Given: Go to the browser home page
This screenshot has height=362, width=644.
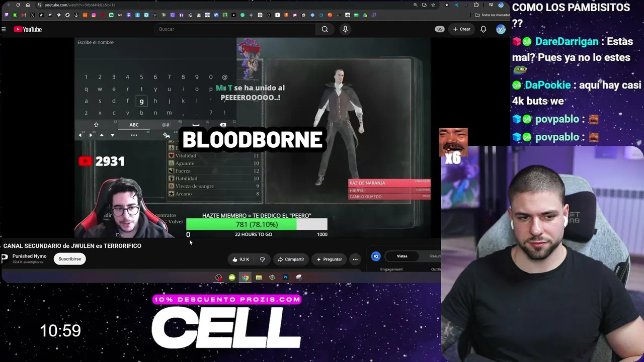Looking at the screenshot, I should click(28, 5).
